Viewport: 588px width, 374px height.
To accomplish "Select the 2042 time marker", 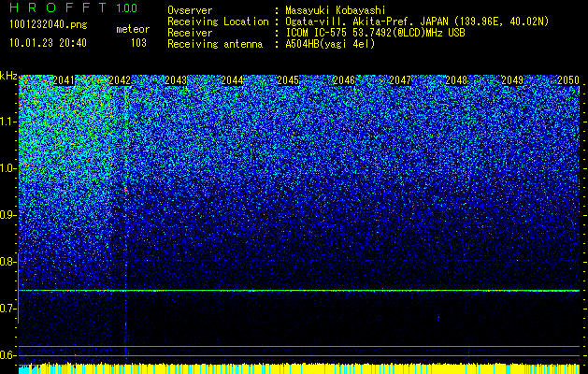I will click(x=120, y=80).
